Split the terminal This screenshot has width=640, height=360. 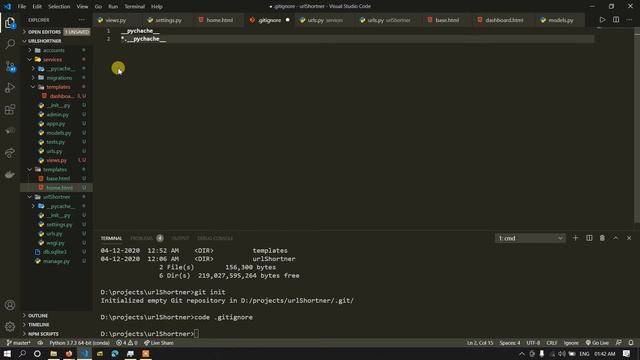coord(589,238)
